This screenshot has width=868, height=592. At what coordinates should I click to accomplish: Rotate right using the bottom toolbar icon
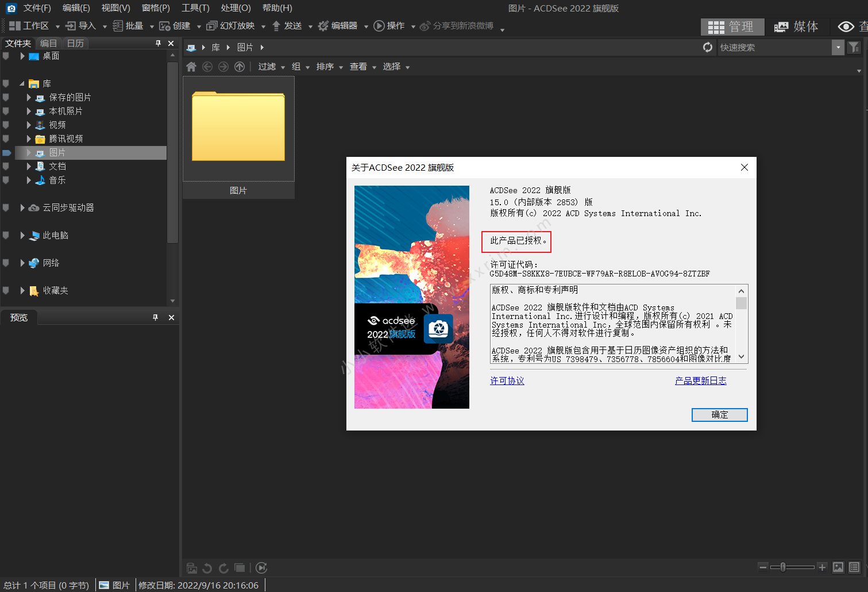(223, 568)
